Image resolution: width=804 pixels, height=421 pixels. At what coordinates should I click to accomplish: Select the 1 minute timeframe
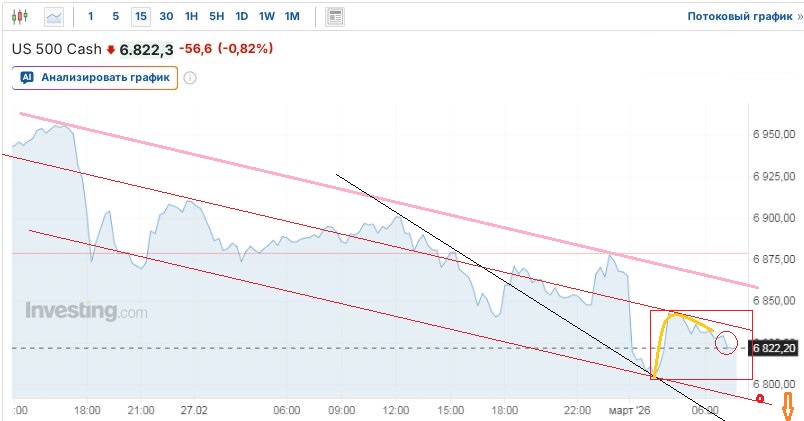(91, 16)
